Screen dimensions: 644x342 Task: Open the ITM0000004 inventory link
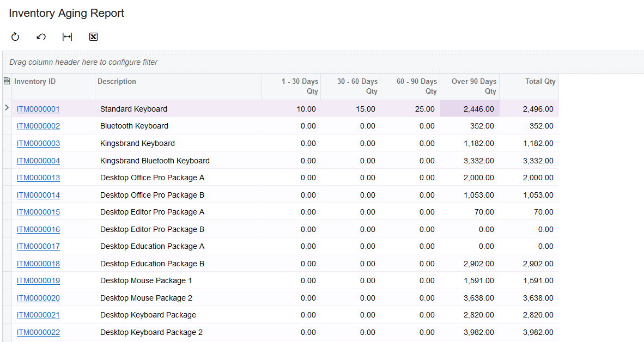[x=38, y=161]
